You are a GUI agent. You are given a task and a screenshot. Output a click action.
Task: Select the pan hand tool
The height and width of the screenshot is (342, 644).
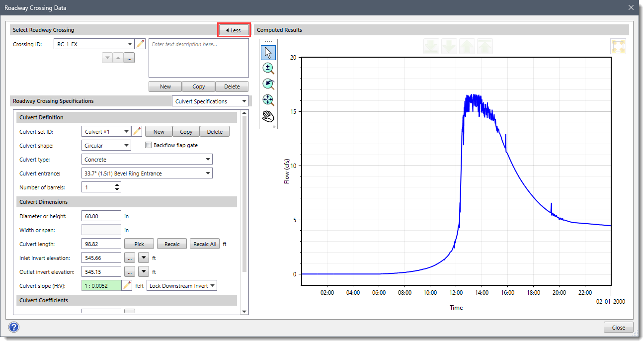tap(268, 116)
